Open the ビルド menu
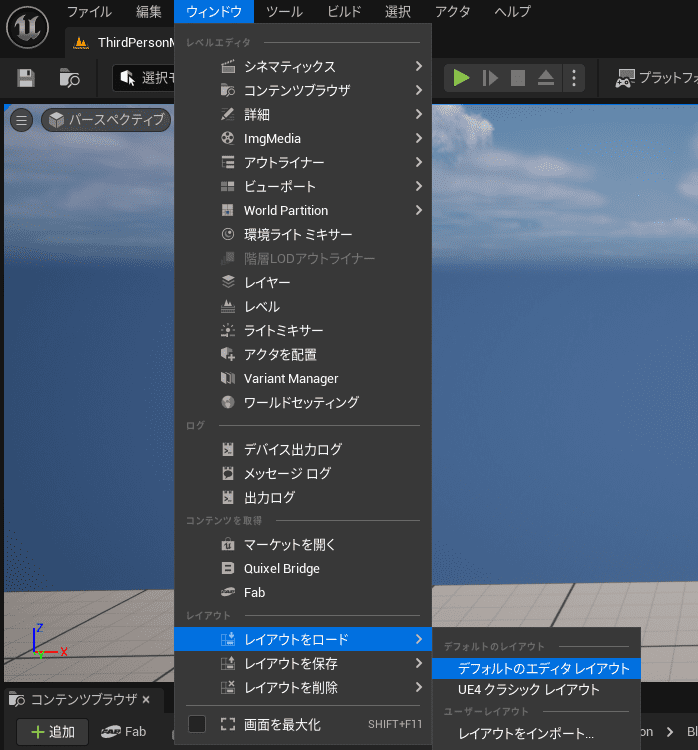 pyautogui.click(x=344, y=11)
